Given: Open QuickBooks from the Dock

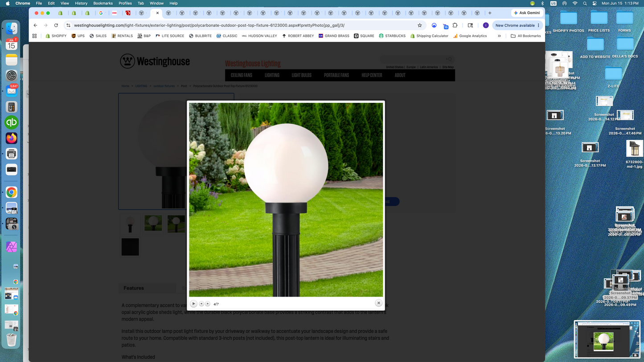Looking at the screenshot, I should click(x=12, y=122).
